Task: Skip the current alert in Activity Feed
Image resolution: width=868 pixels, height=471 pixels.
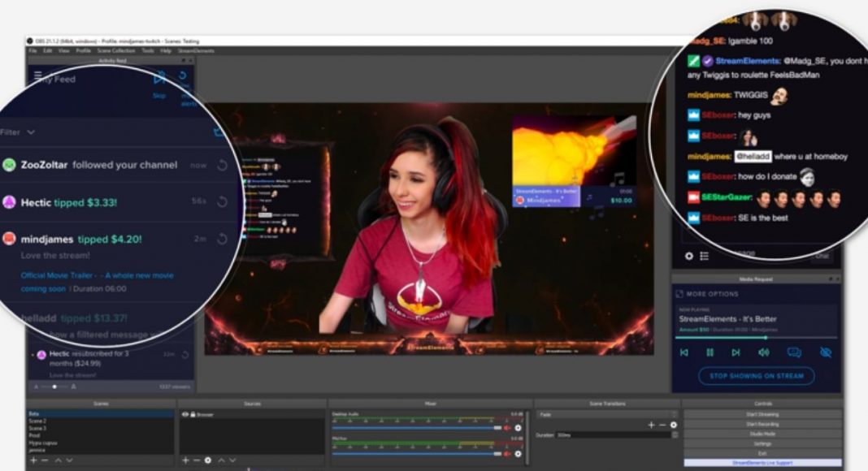Action: (159, 82)
